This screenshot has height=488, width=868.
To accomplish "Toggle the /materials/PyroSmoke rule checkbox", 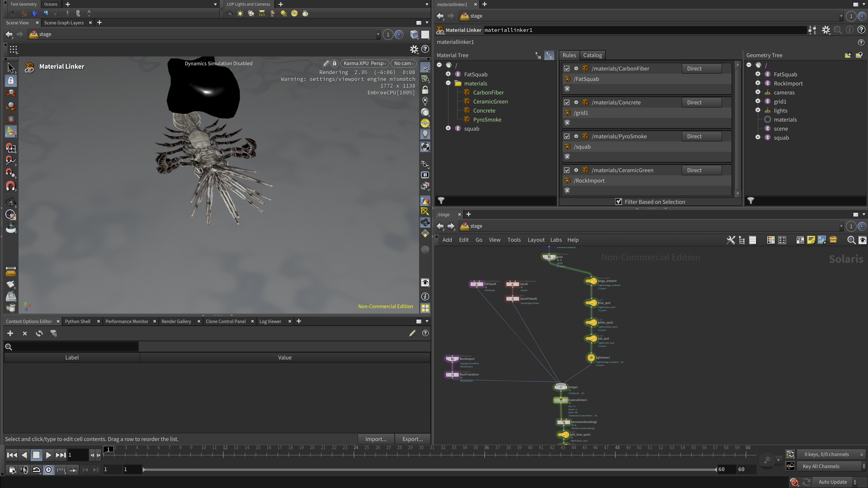I will tap(567, 136).
